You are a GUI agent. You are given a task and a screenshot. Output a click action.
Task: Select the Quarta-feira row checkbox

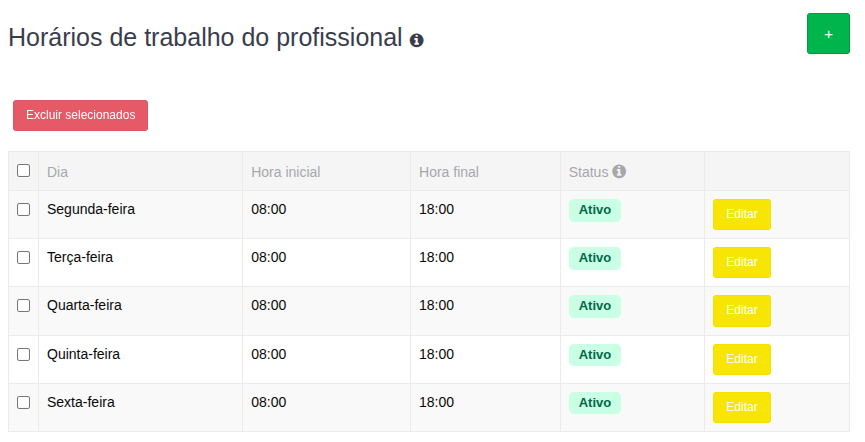pyautogui.click(x=24, y=305)
